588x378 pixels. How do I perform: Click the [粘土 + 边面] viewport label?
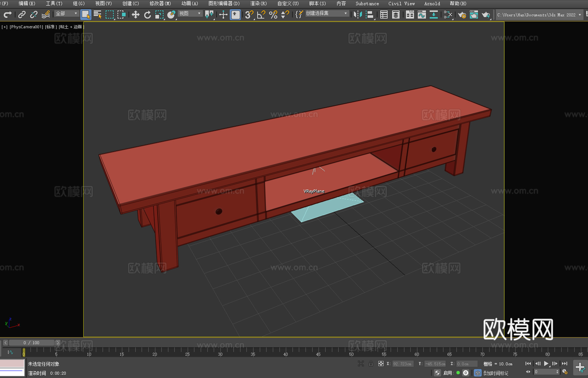(71, 27)
